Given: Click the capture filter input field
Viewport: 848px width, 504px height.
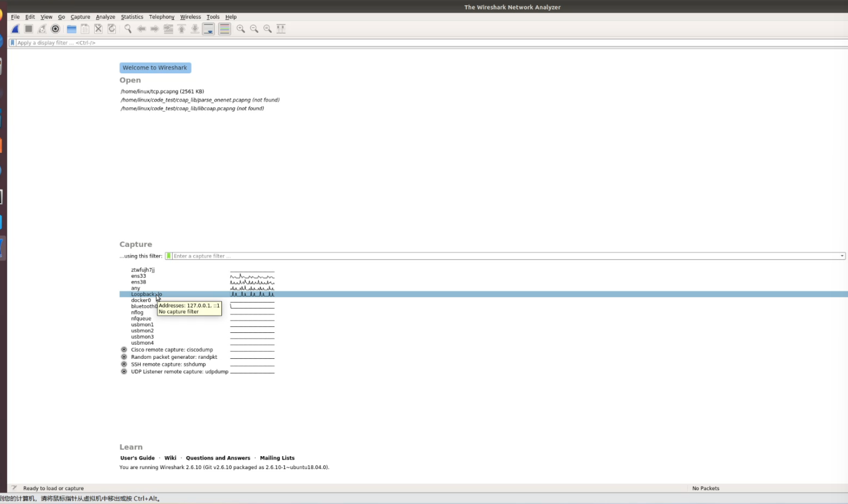Looking at the screenshot, I should (x=505, y=256).
